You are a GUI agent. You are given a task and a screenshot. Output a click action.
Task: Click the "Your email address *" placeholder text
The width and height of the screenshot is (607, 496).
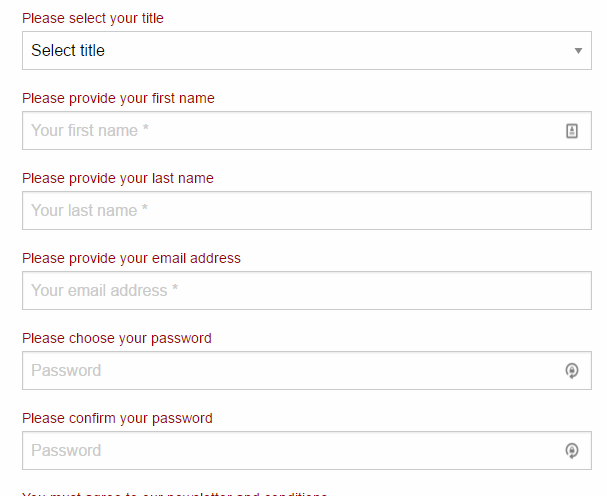[x=105, y=290]
